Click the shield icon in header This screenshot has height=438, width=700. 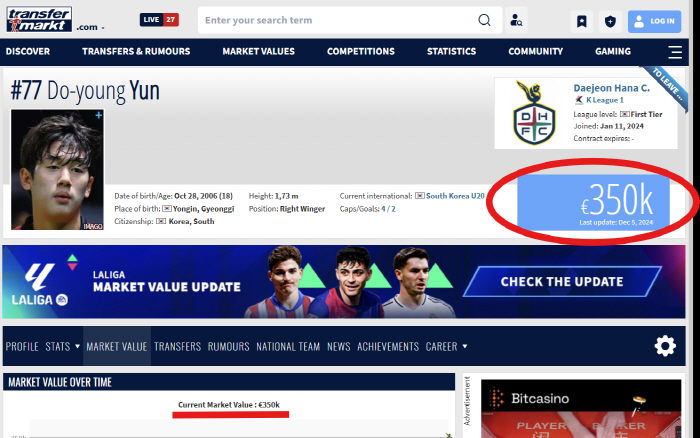click(610, 21)
